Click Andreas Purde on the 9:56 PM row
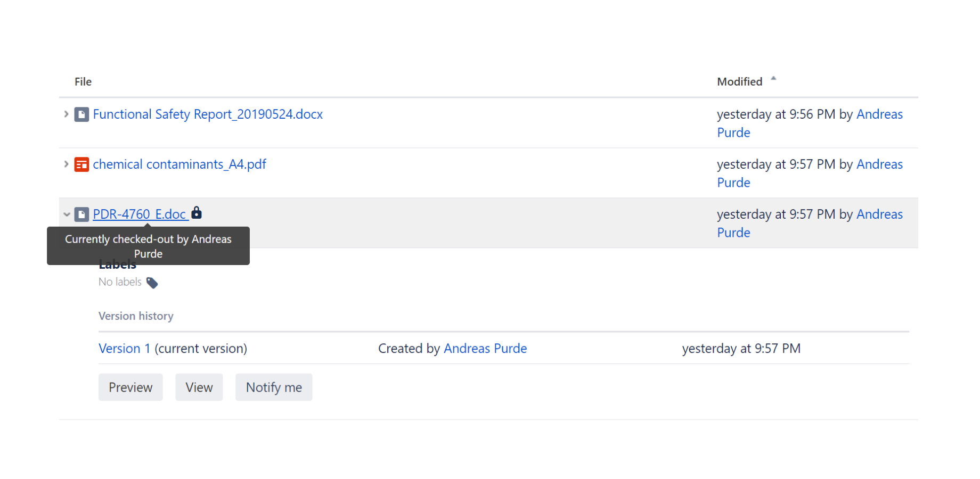This screenshot has width=980, height=479. click(x=879, y=114)
